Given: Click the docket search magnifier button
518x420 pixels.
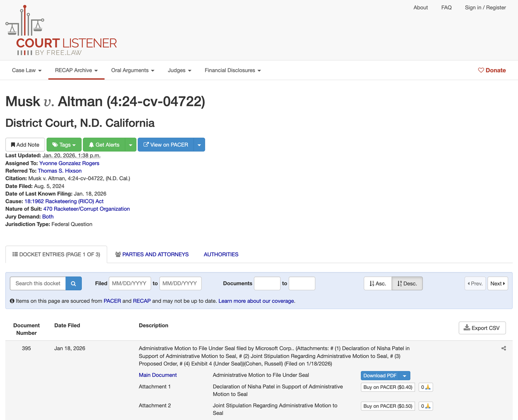Looking at the screenshot, I should pyautogui.click(x=73, y=283).
